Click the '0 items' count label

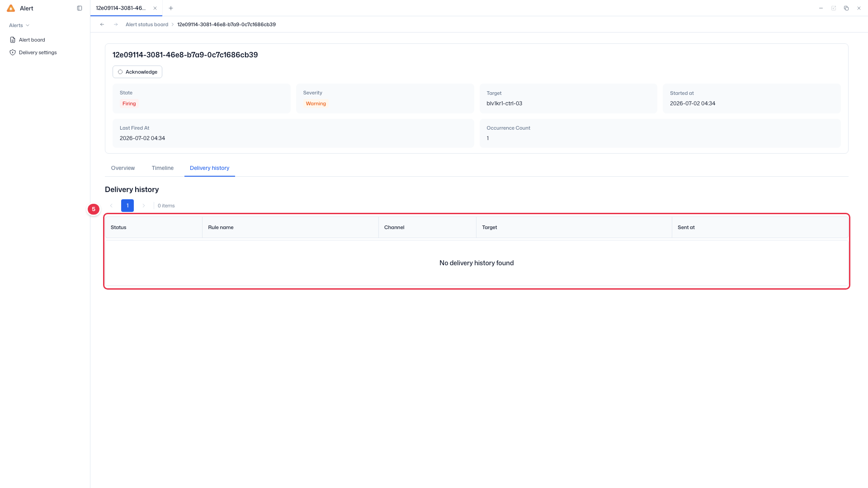[x=166, y=206]
